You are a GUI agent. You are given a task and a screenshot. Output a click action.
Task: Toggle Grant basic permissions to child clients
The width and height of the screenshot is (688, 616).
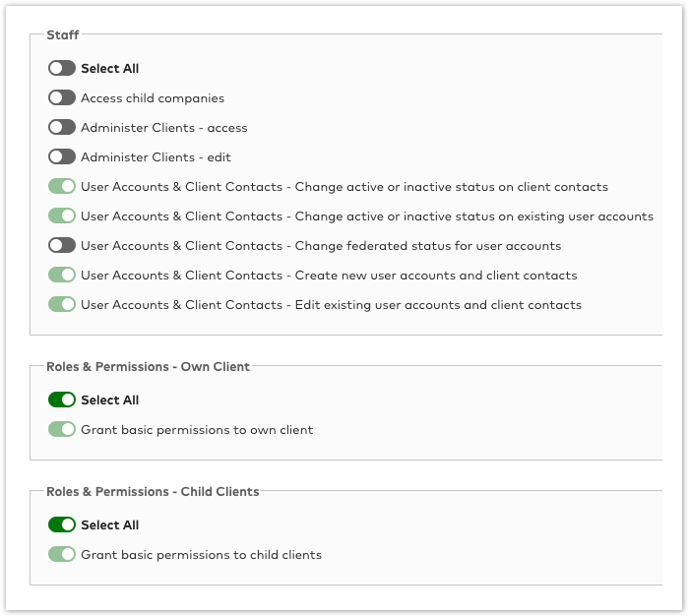tap(62, 554)
